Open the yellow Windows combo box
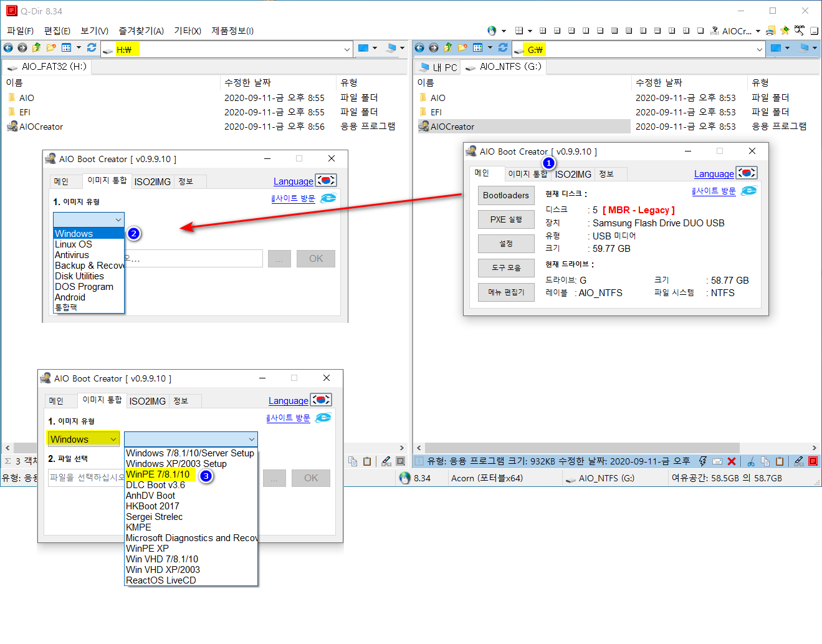The width and height of the screenshot is (822, 644). 84,439
